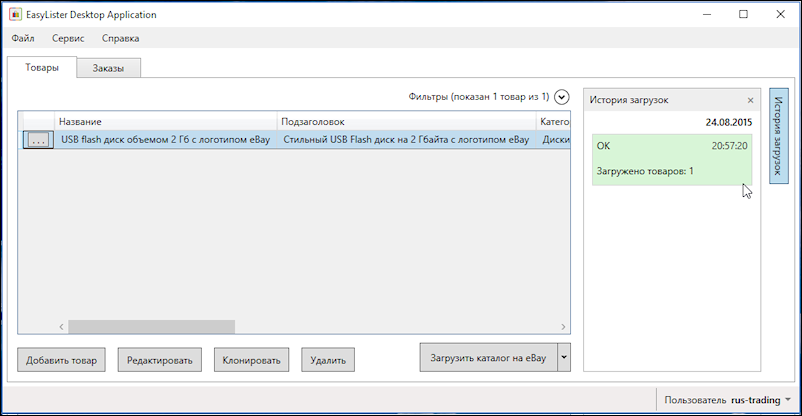Click the Диски category cell
This screenshot has width=802, height=416.
click(x=554, y=140)
